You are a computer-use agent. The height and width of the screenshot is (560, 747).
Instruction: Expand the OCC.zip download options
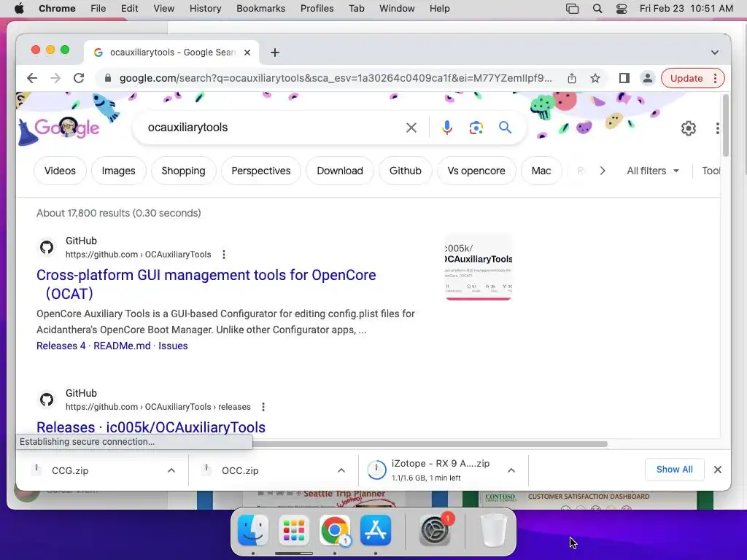click(341, 470)
